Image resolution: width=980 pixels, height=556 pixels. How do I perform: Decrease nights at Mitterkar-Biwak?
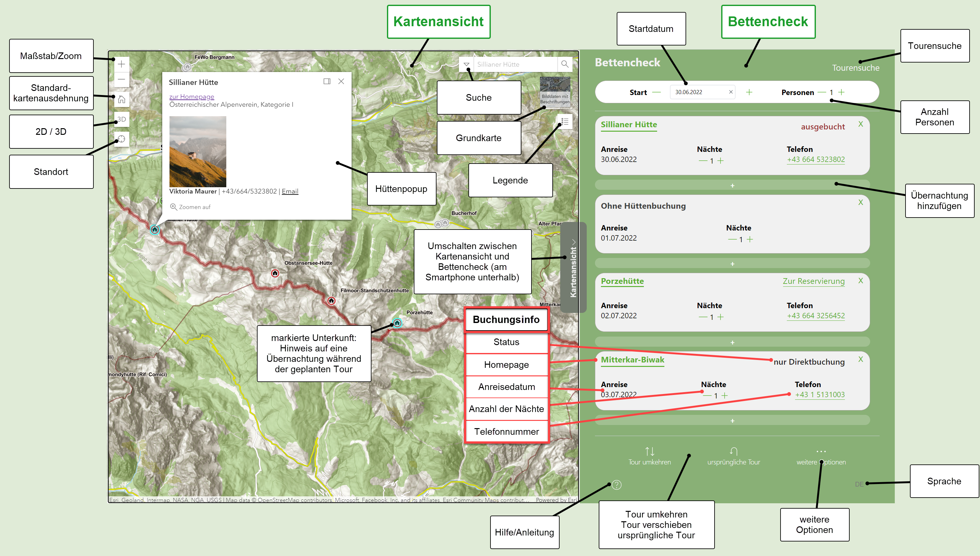coord(707,396)
